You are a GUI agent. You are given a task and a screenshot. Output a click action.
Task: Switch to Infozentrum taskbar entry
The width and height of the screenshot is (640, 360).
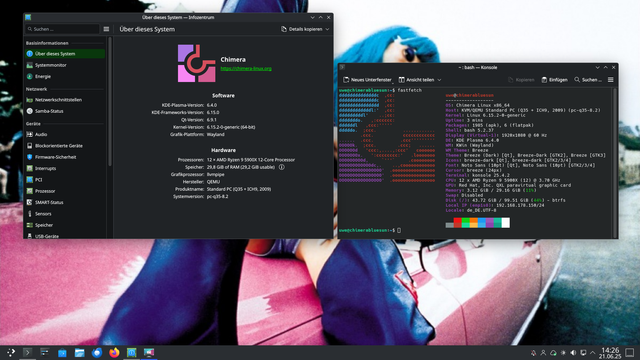131,353
